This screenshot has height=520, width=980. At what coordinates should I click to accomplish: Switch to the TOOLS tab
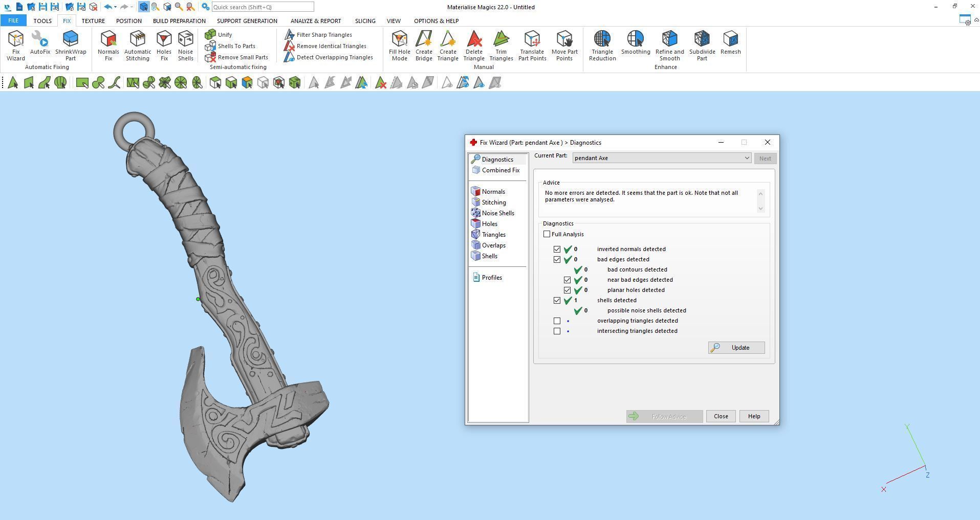[x=42, y=21]
